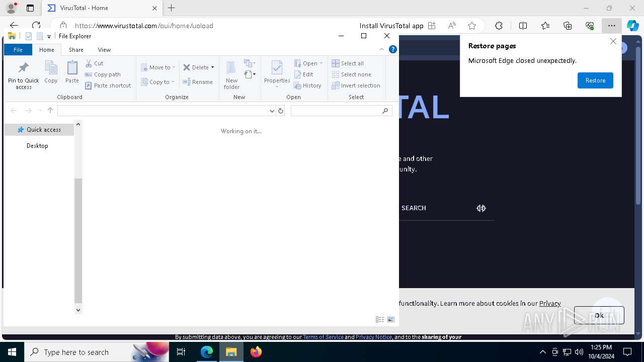Open Edge Settings and more menu
This screenshot has height=362, width=644.
pos(611,26)
